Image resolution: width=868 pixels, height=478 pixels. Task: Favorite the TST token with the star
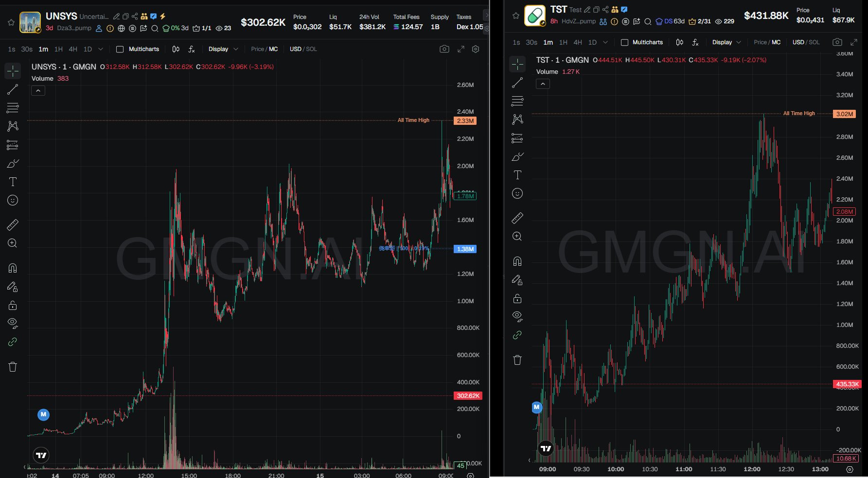[516, 16]
